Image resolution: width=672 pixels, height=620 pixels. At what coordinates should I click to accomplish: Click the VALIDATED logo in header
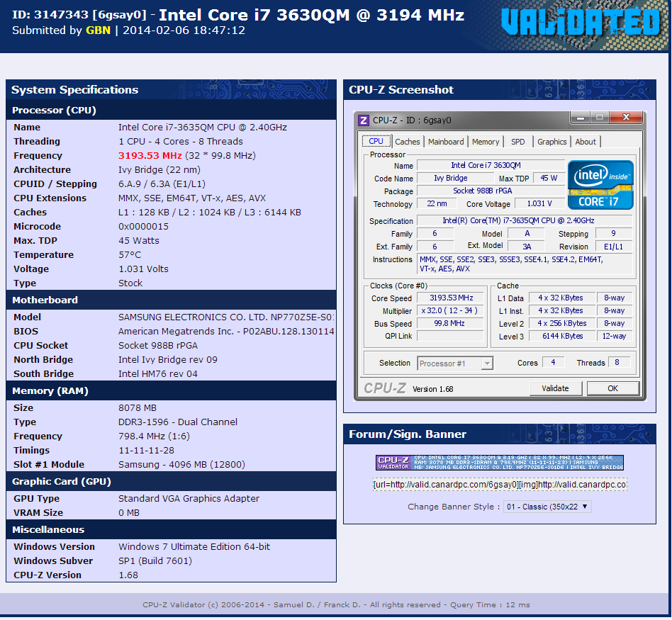point(581,21)
